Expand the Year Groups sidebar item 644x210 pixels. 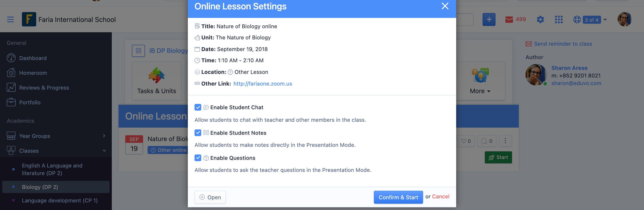[x=56, y=136]
